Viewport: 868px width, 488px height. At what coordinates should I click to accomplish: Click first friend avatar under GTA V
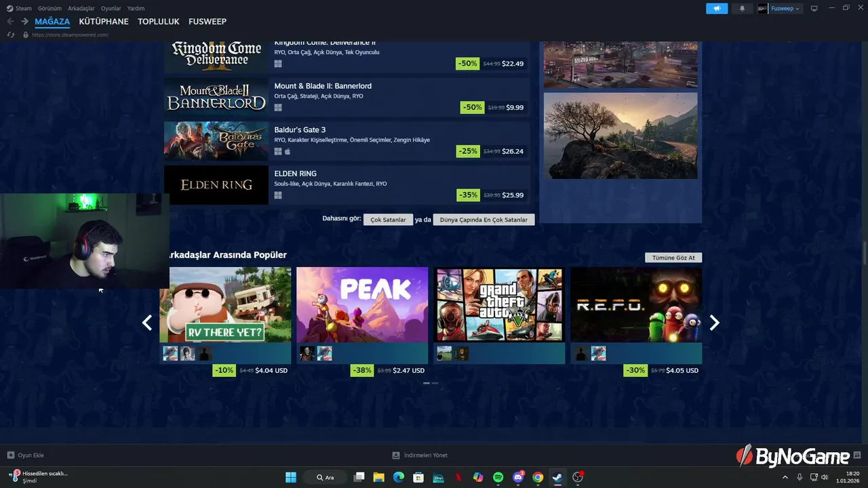point(444,353)
